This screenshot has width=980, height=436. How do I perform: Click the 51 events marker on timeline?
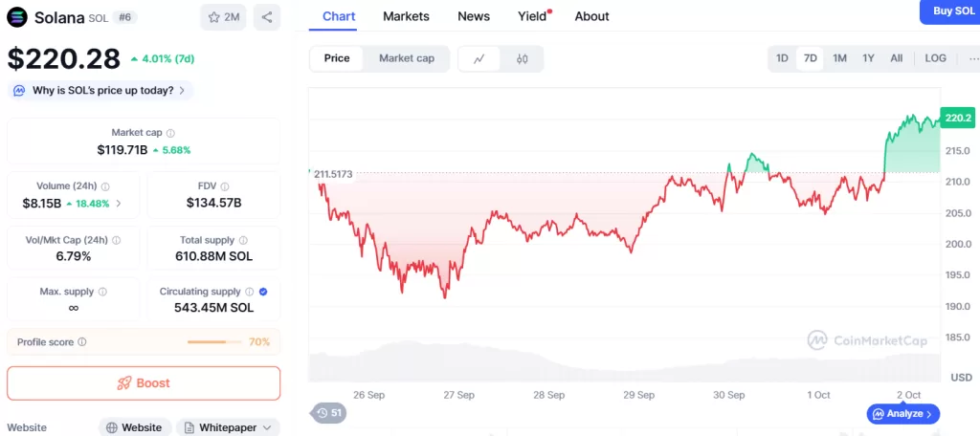(x=328, y=413)
